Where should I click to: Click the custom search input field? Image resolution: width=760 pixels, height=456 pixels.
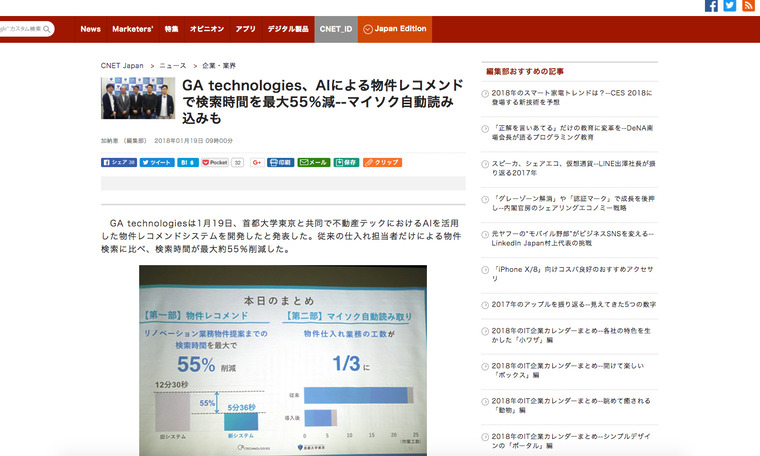coord(25,30)
